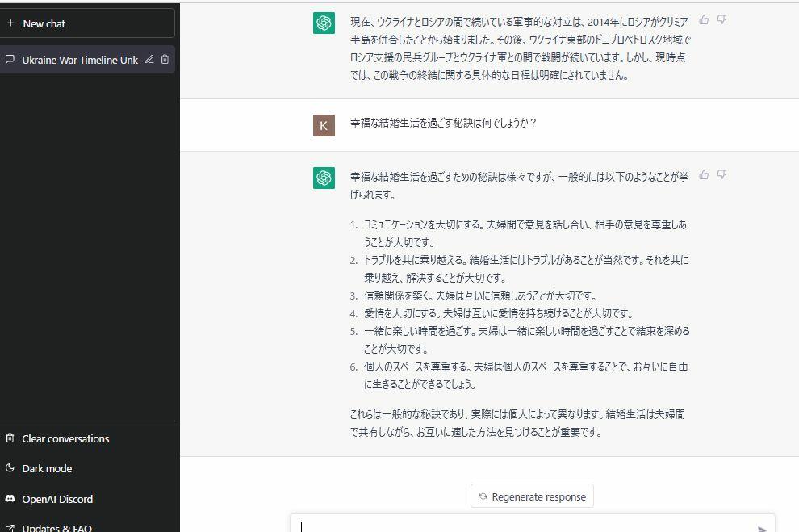Screen dimensions: 799x532
Task: Thumbs up the Ukraine war response
Action: pyautogui.click(x=704, y=19)
